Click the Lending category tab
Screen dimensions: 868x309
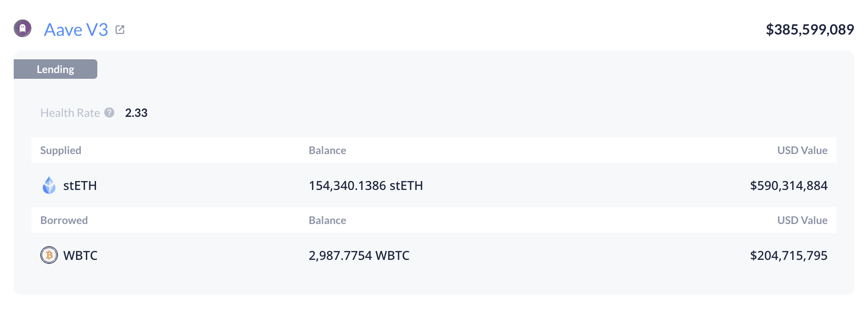(56, 69)
